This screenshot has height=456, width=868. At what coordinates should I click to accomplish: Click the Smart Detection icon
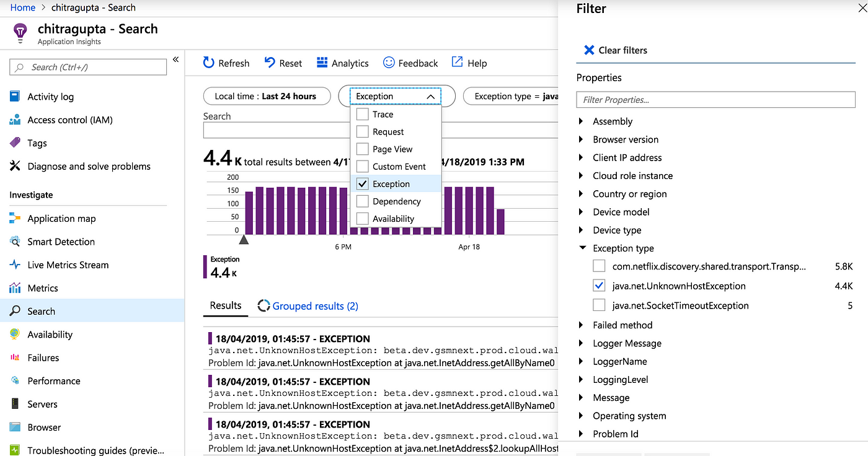click(15, 242)
